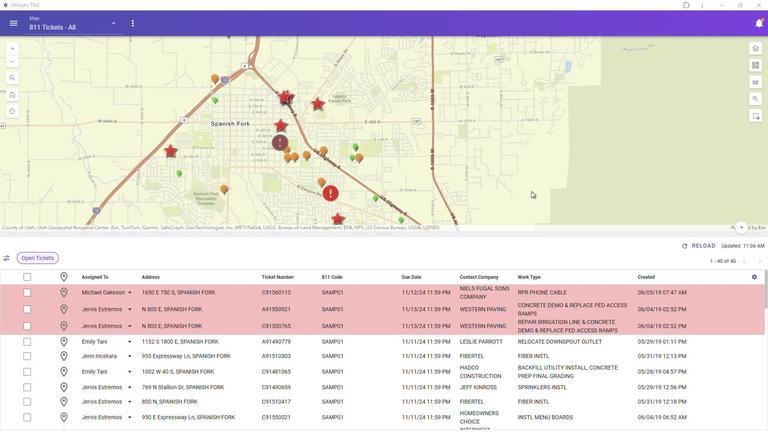Open the map layers panel
768x432 pixels.
pyautogui.click(x=756, y=48)
